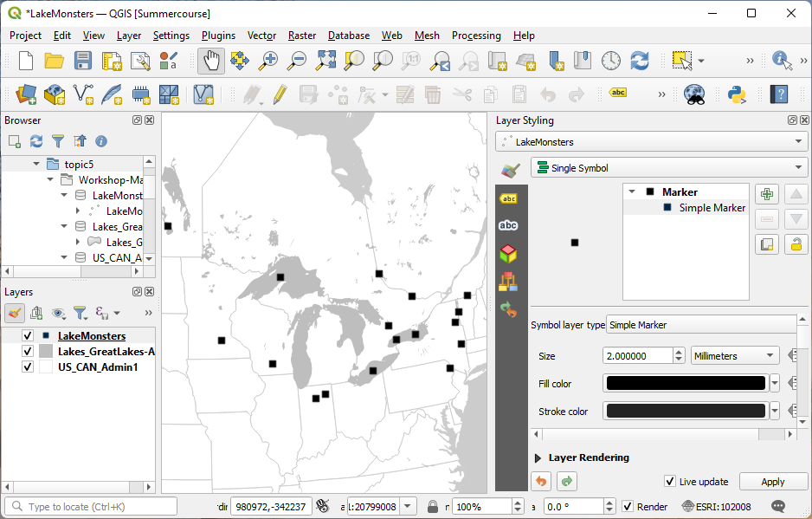This screenshot has width=812, height=519.
Task: Open the Fill color picker
Action: pyautogui.click(x=684, y=383)
